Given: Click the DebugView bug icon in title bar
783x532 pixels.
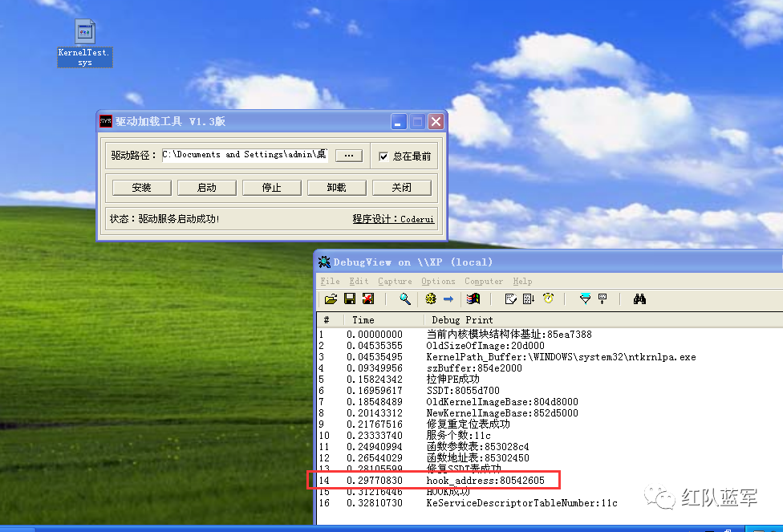Looking at the screenshot, I should coord(324,262).
